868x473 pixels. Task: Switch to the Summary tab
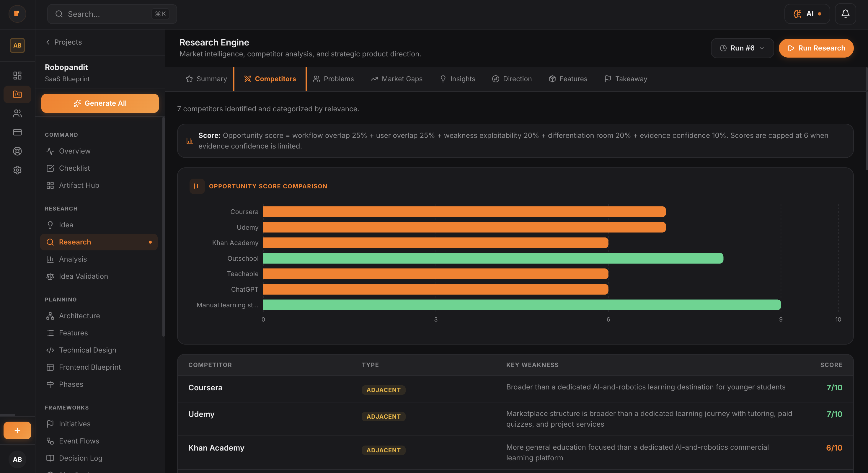point(206,79)
